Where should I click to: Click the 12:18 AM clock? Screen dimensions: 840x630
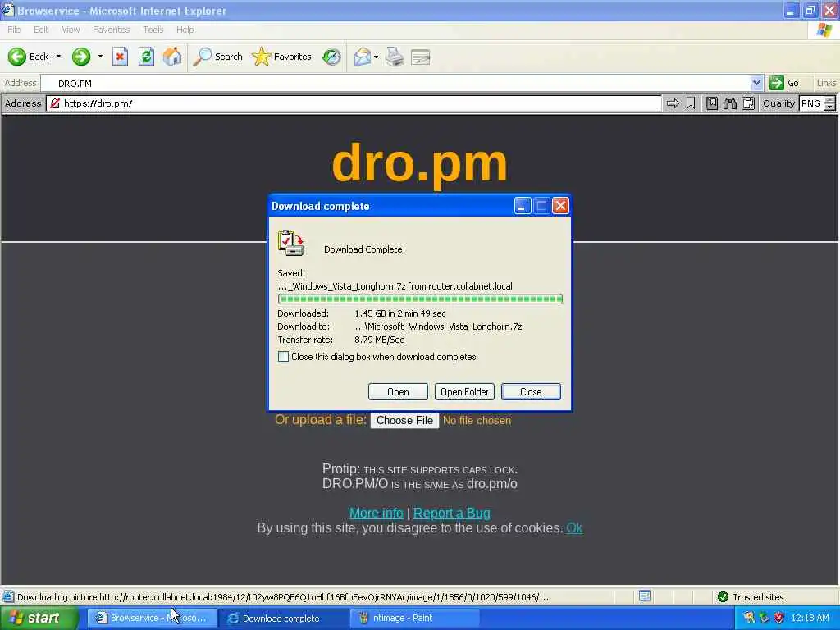[810, 618]
